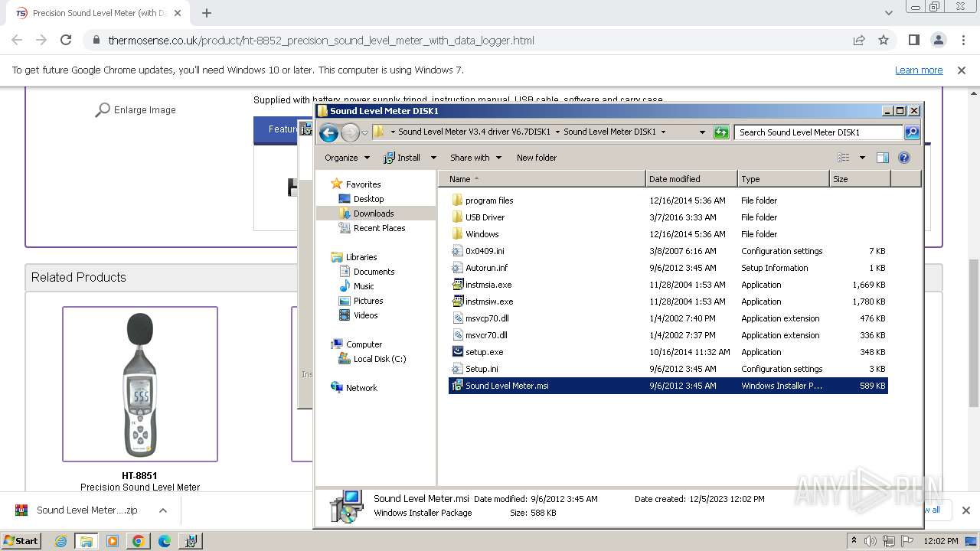
Task: Show hidden system tray icons
Action: coord(854,540)
